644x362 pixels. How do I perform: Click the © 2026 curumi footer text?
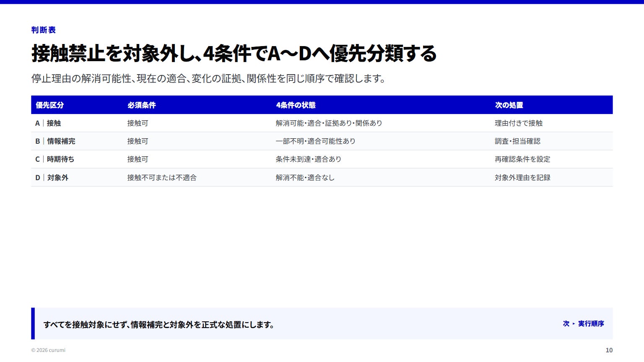[48, 350]
